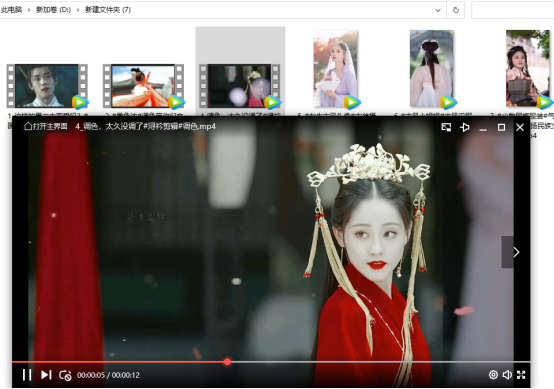Select the second video thumbnail with red dress
554x389 pixels.
tap(143, 86)
